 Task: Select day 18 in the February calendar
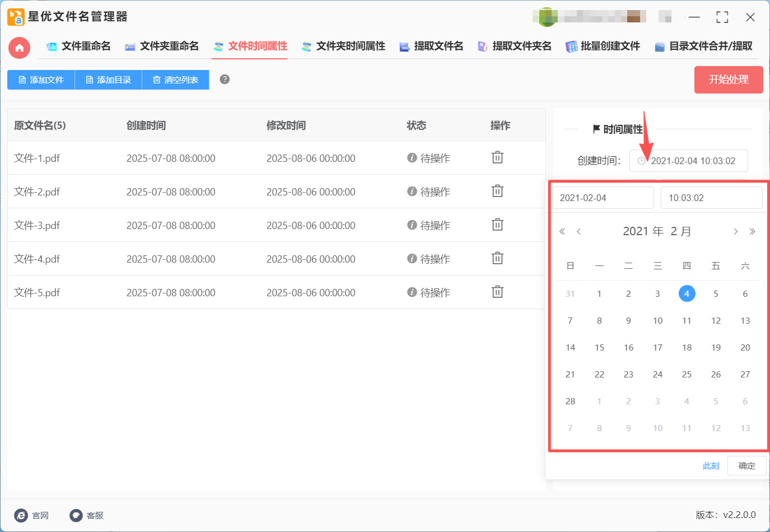pos(687,348)
